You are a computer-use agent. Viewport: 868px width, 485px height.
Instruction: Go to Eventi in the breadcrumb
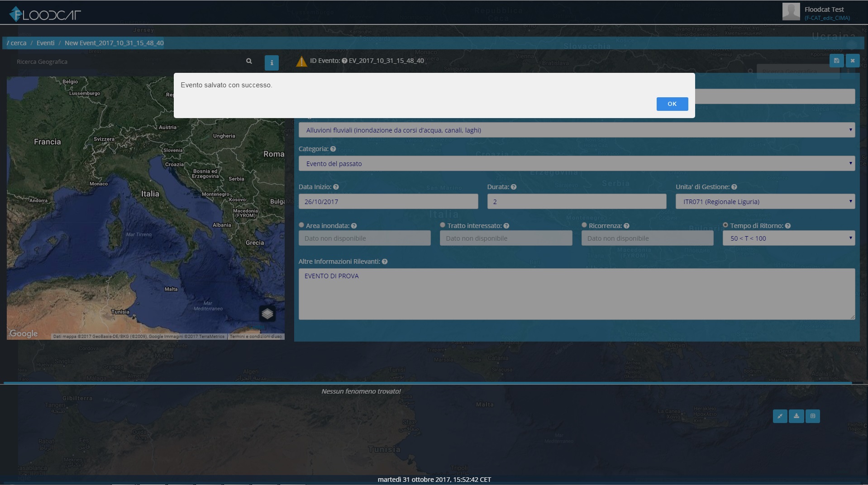[45, 43]
